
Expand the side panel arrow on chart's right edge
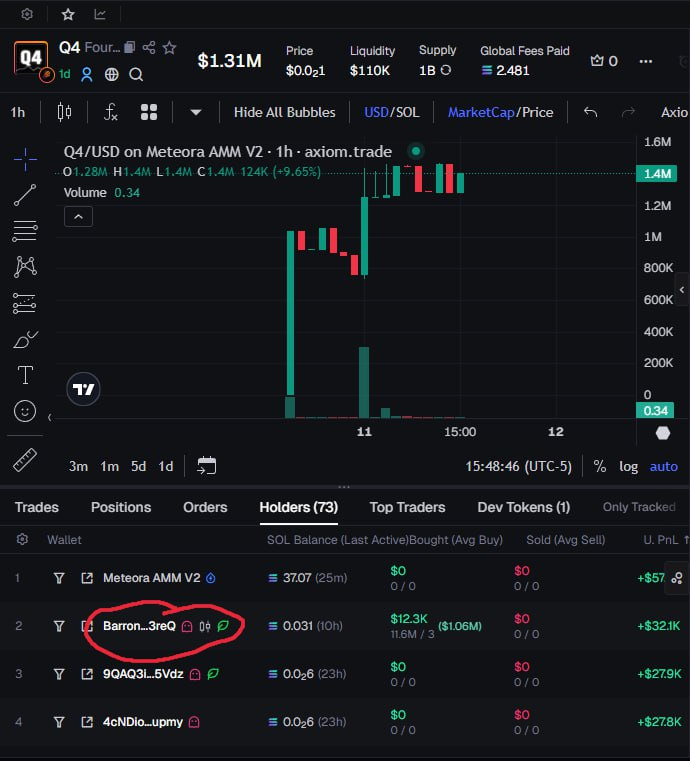pos(682,290)
